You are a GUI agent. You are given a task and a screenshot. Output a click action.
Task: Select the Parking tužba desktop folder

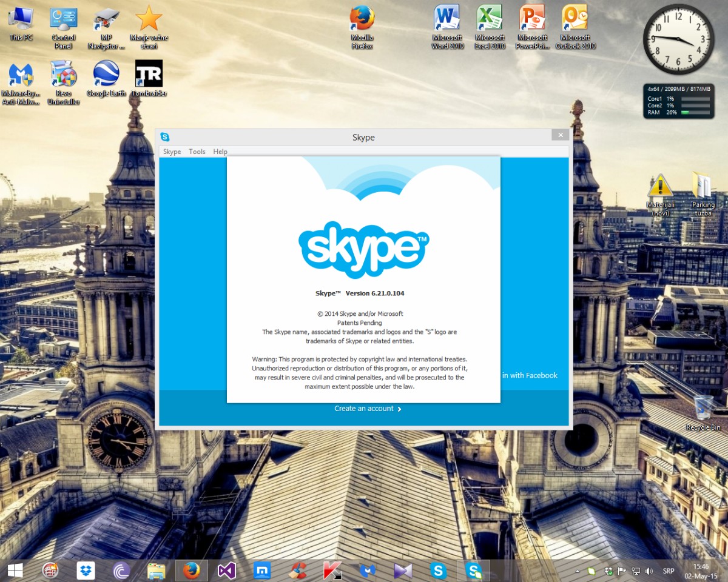coord(703,194)
